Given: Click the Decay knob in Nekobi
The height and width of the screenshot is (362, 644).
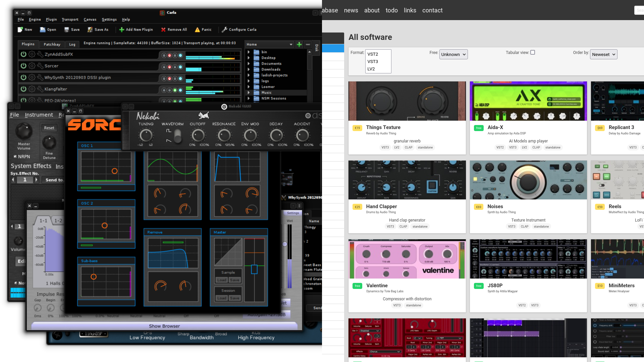Looking at the screenshot, I should pos(276,135).
